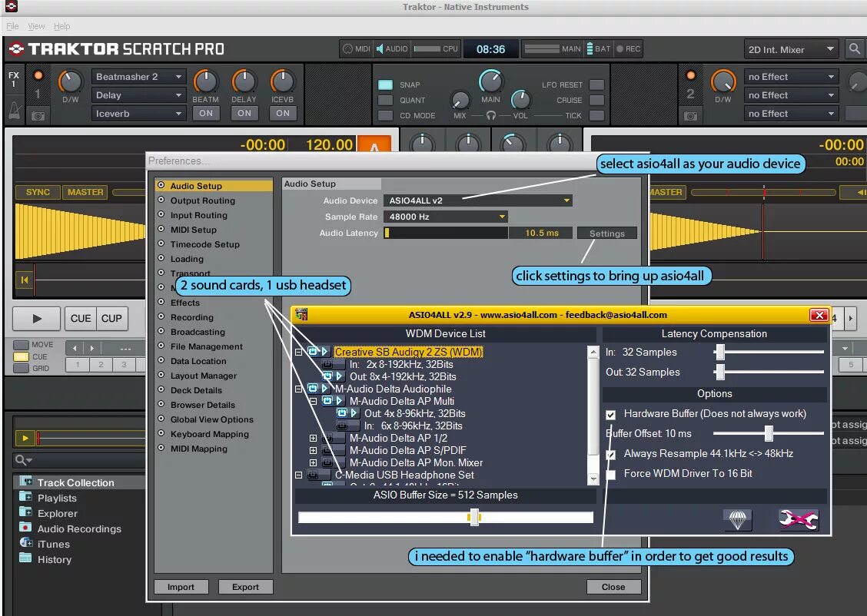This screenshot has width=867, height=616.
Task: Adjust the In latency compensation slider
Action: (x=719, y=352)
